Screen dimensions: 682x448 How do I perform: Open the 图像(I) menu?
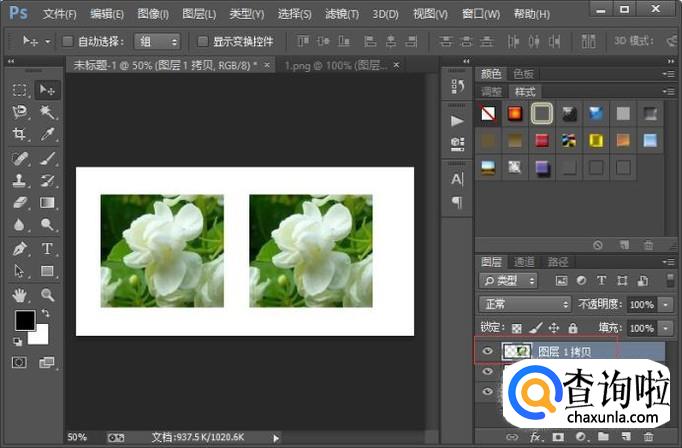pyautogui.click(x=153, y=14)
